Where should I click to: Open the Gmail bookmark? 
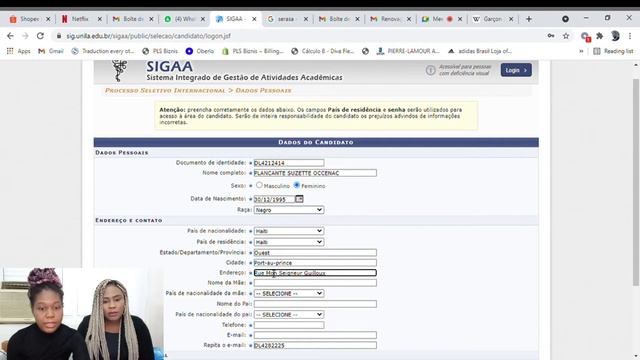coord(51,51)
